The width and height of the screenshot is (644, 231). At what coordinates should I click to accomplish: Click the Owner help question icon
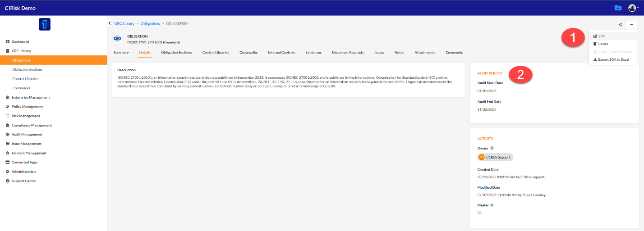[492, 148]
